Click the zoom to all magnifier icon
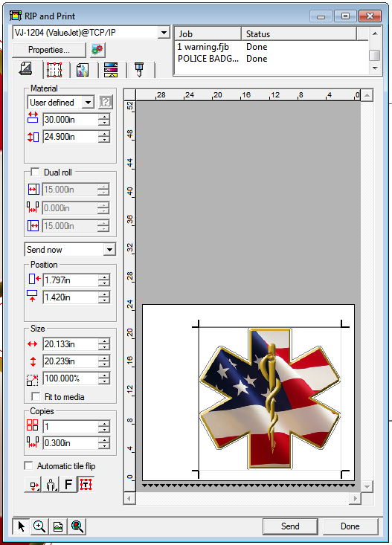392x545 pixels. [77, 526]
